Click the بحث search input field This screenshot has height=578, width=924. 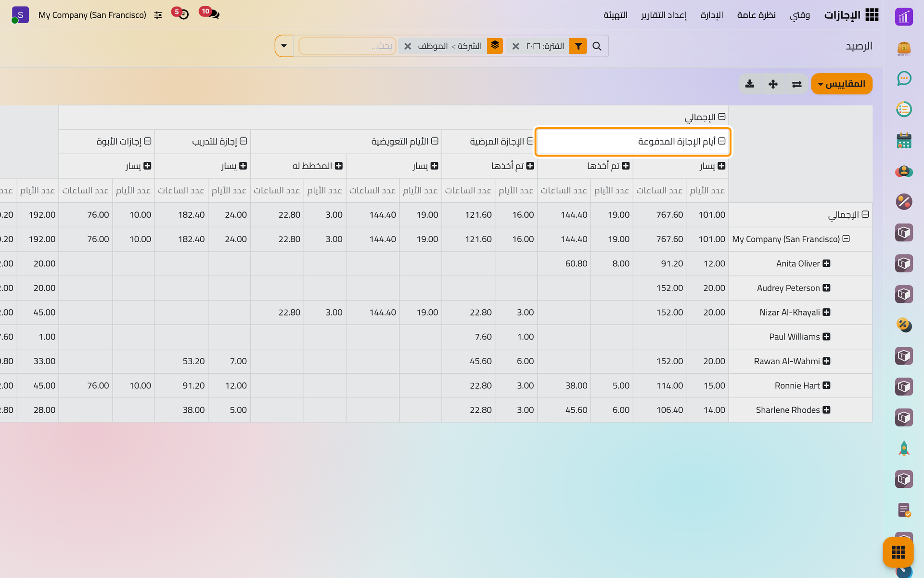click(x=347, y=46)
